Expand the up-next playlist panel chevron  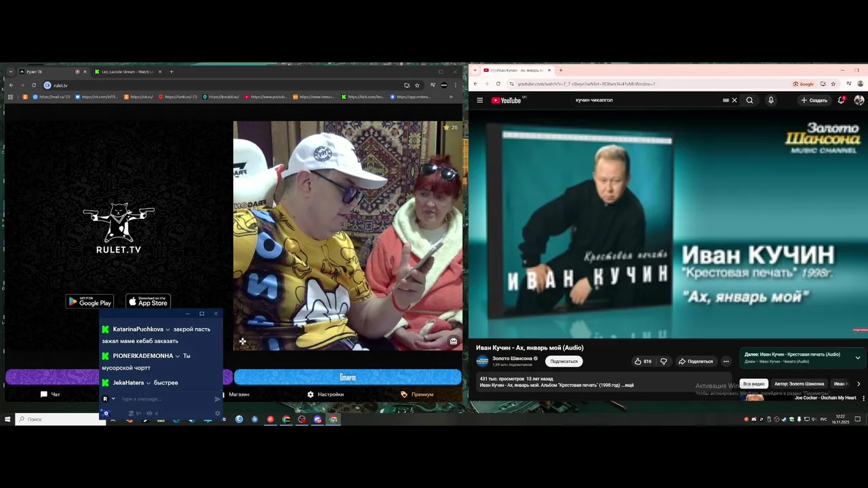coord(857,358)
